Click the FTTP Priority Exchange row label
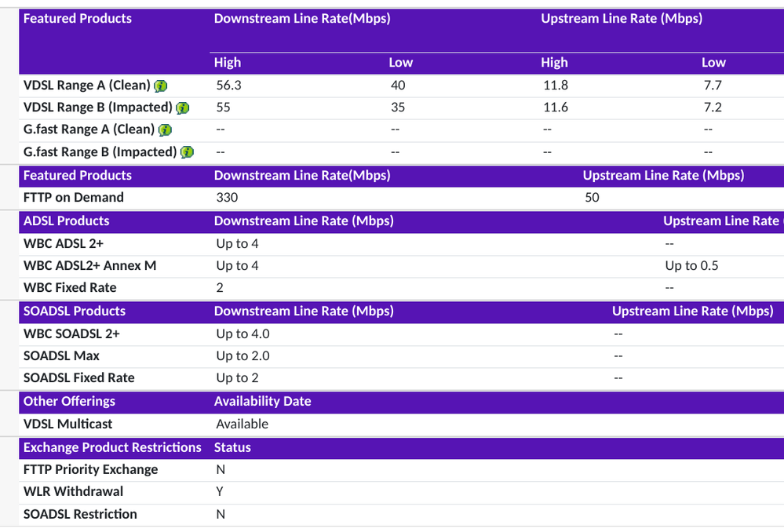Screen dimensions: 784x532 (90, 469)
